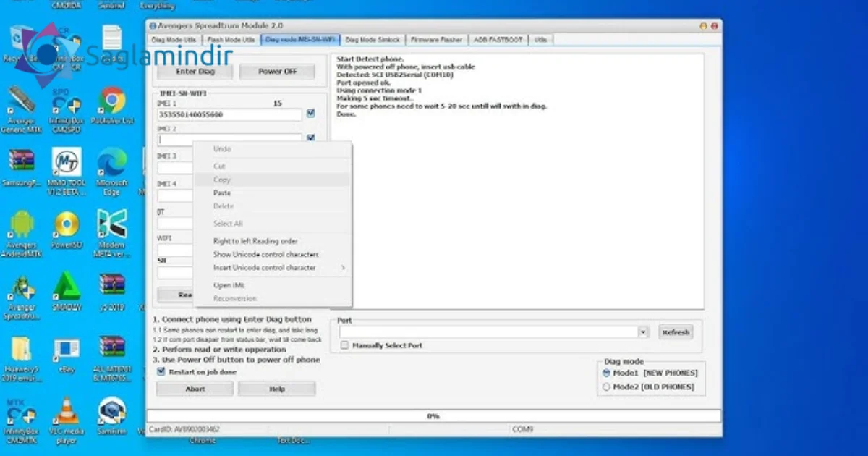Enable Manually Select Port checkbox
The width and height of the screenshot is (868, 456).
[x=344, y=345]
